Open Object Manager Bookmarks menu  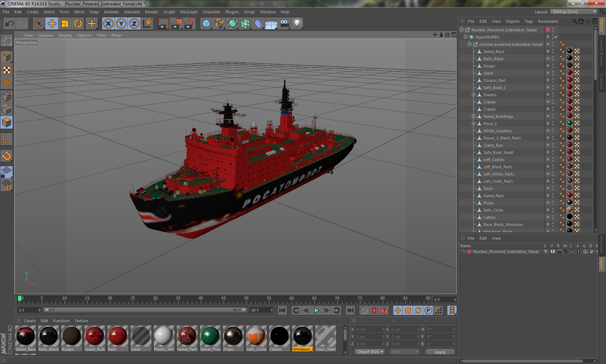click(x=548, y=21)
